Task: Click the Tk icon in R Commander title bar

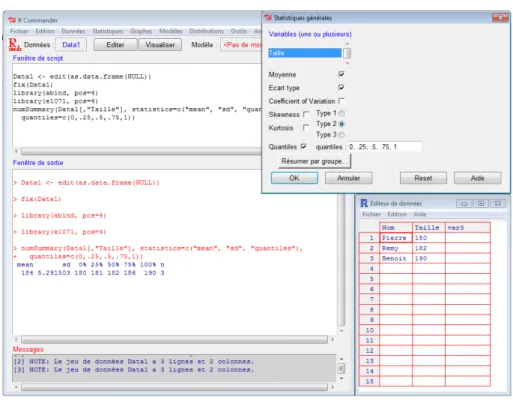Action: (x=12, y=20)
